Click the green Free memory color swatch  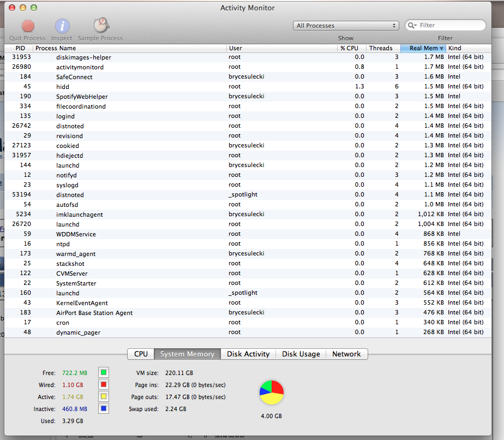[x=104, y=372]
